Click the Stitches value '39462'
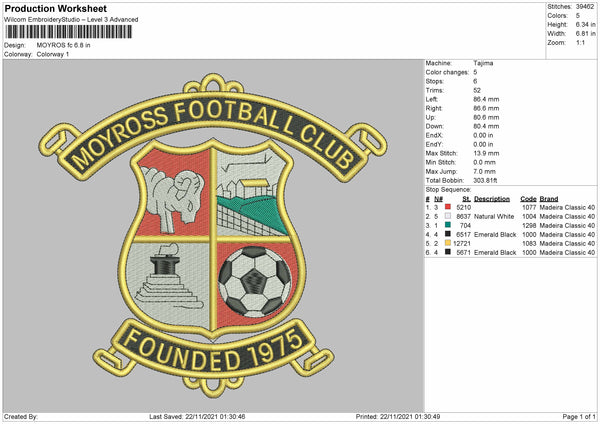The width and height of the screenshot is (600, 424). point(585,7)
